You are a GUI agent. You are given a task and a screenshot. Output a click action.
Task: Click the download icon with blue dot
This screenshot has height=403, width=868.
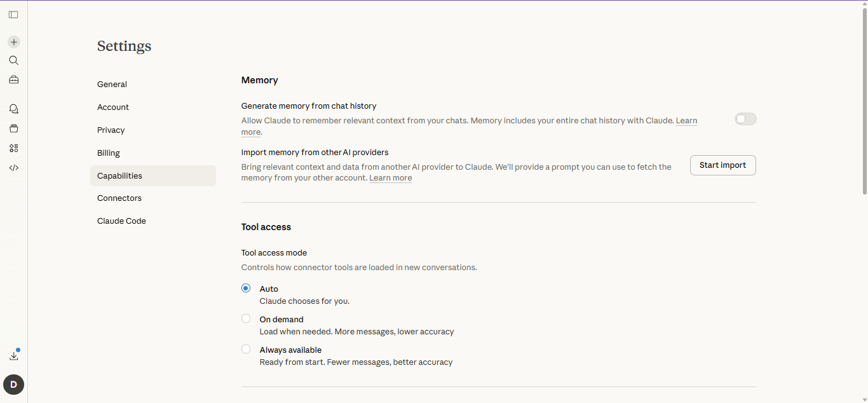click(x=14, y=355)
